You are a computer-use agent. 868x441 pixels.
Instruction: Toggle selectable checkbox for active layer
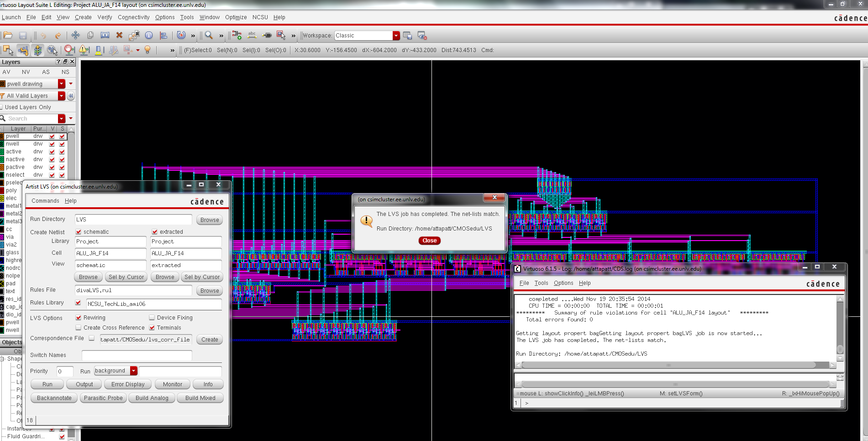click(x=62, y=152)
